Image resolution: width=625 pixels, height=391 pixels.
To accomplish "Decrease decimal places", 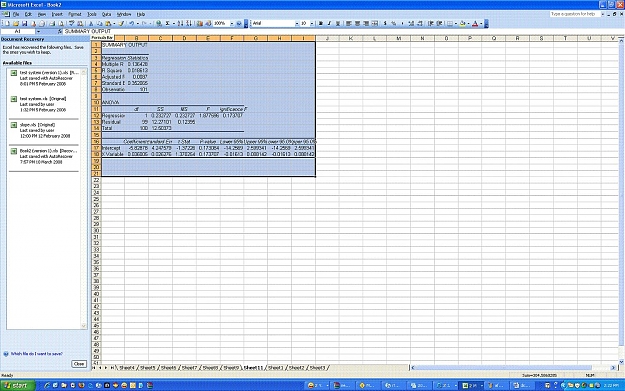I will pos(420,24).
